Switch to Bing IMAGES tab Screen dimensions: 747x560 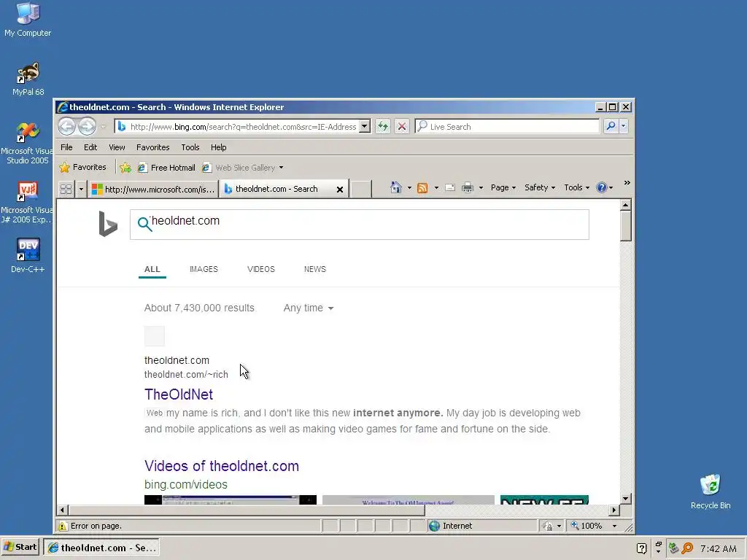coord(204,269)
